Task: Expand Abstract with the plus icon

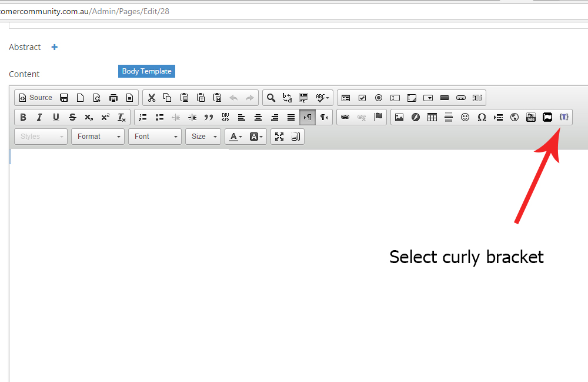Action: click(x=55, y=47)
